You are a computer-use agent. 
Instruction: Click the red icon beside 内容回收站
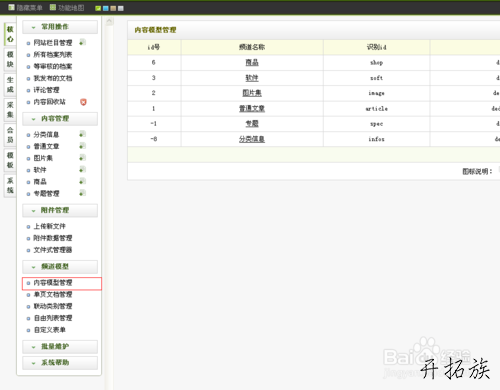click(83, 102)
